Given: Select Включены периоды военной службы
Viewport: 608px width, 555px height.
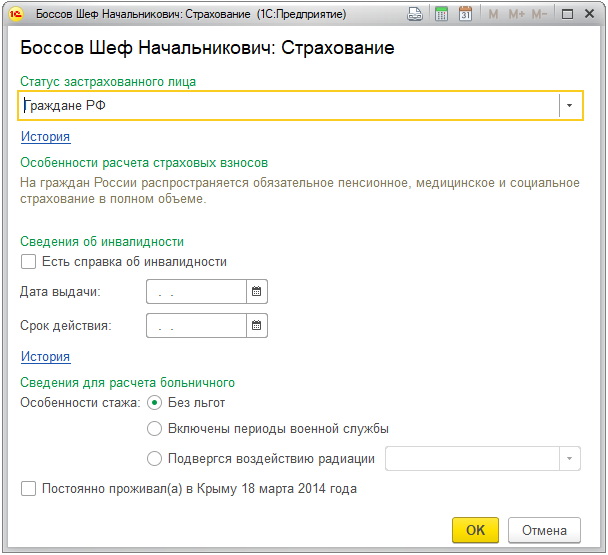Looking at the screenshot, I should click(154, 429).
